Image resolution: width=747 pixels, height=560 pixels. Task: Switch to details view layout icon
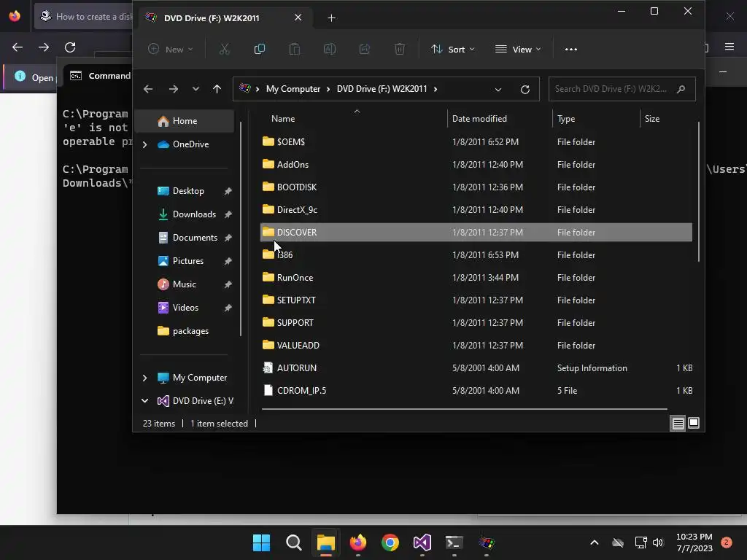678,423
